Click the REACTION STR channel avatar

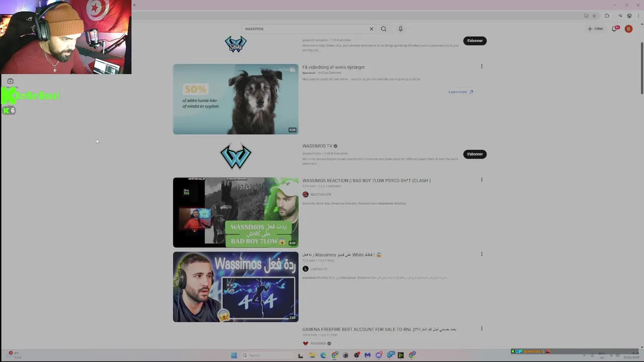pos(305,195)
